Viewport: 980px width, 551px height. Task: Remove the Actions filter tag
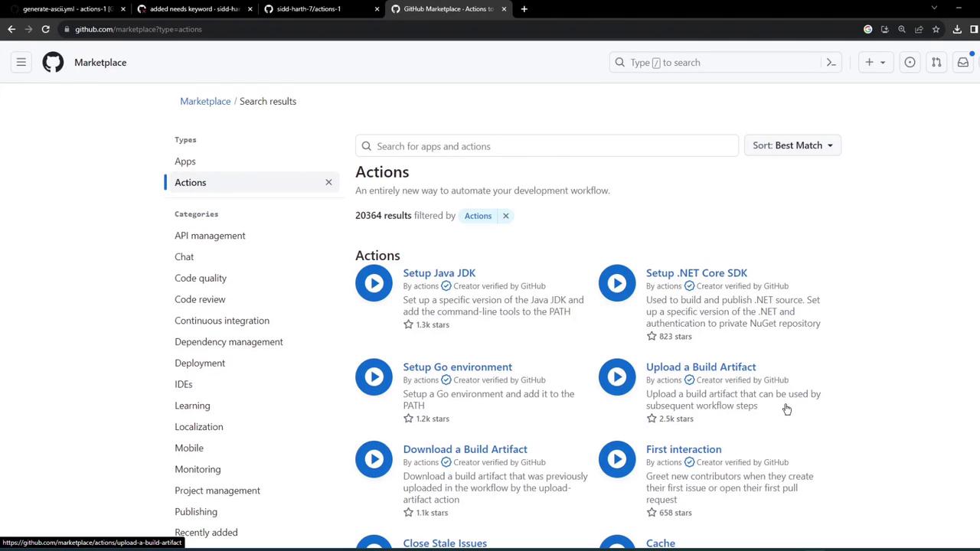505,216
